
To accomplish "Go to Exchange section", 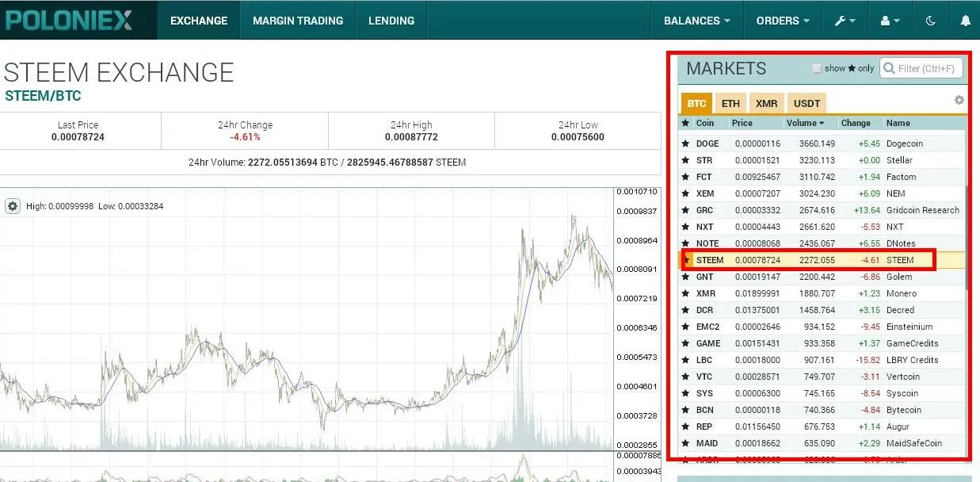I will tap(199, 21).
